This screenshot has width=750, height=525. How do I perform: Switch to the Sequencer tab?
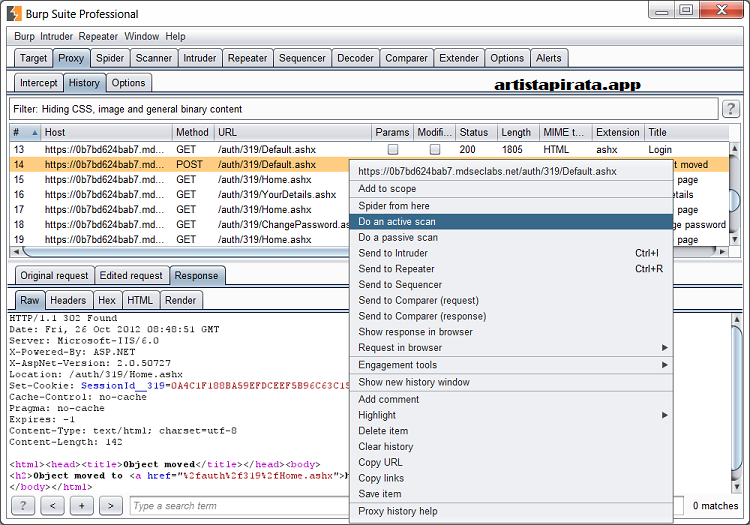click(x=302, y=58)
